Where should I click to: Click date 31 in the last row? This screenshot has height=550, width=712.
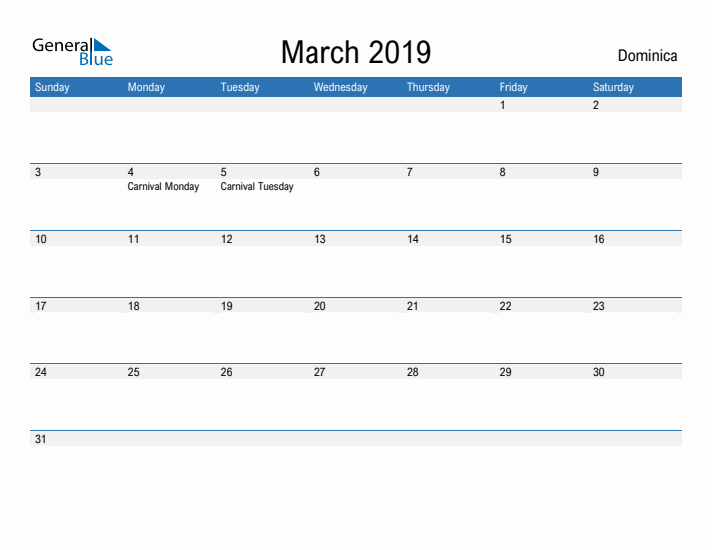pos(40,439)
